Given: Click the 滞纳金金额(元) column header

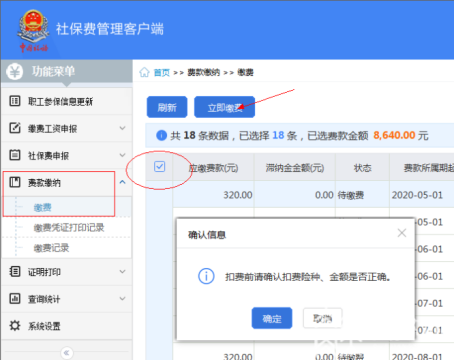Looking at the screenshot, I should point(295,168).
